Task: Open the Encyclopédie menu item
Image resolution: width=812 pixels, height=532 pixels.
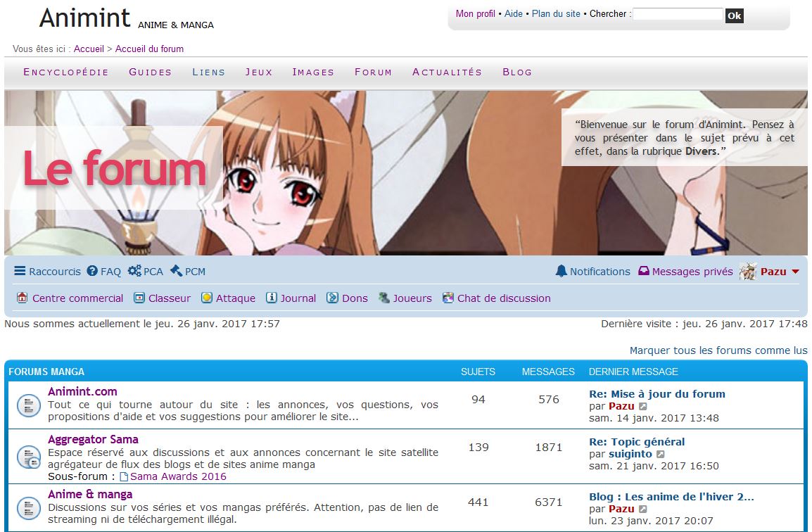Action: [65, 72]
